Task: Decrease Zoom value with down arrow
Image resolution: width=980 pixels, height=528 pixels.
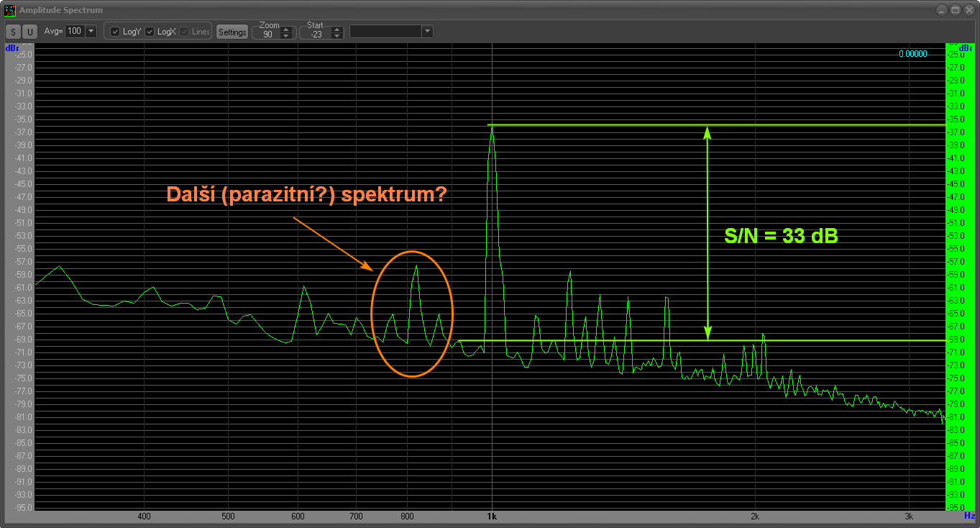Action: pos(286,35)
